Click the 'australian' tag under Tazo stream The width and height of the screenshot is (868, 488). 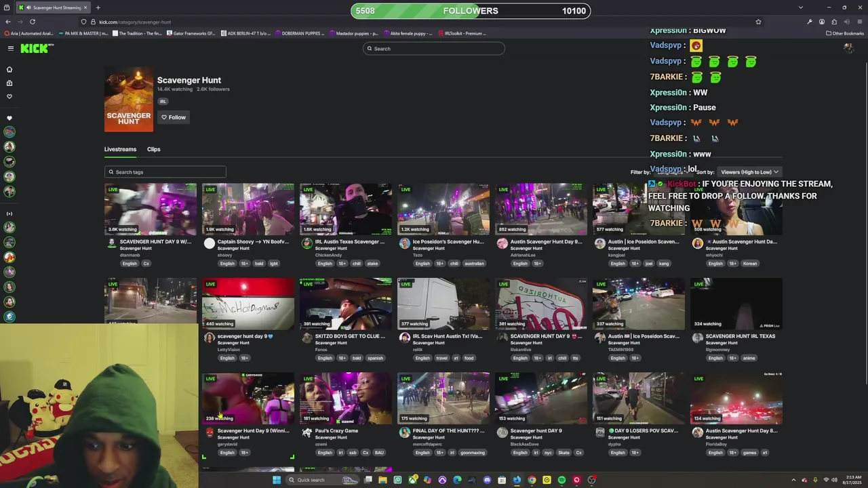click(474, 264)
